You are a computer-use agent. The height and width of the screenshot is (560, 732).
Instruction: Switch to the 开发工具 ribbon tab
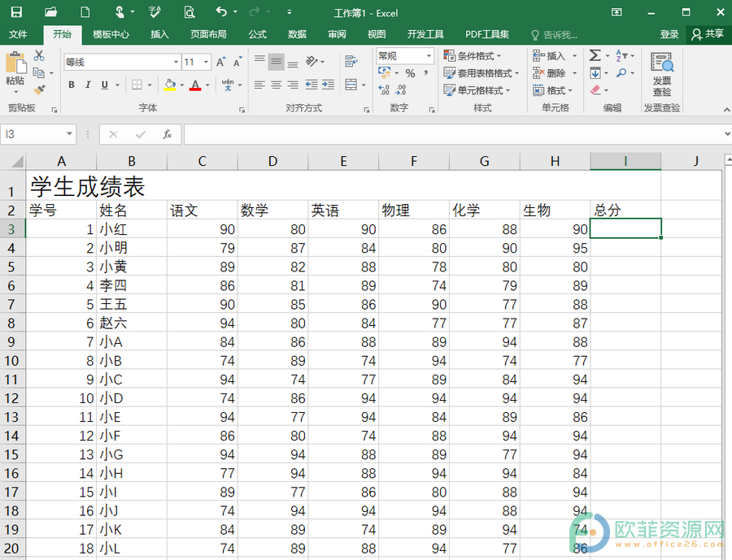pos(425,34)
